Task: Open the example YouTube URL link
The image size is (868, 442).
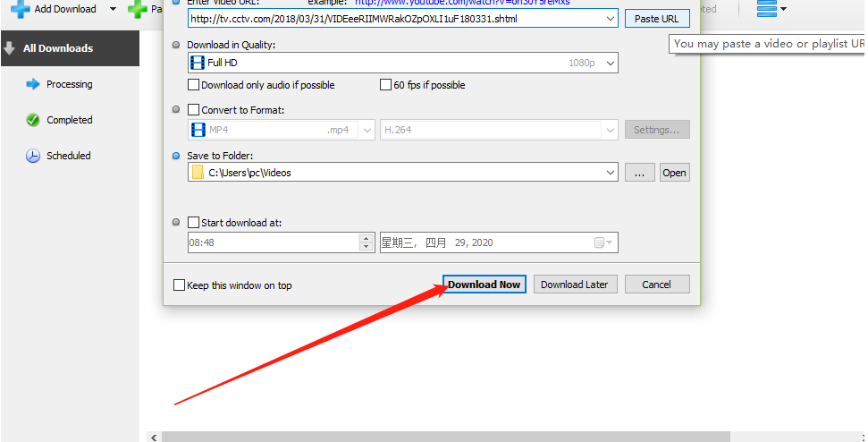Action: click(462, 2)
